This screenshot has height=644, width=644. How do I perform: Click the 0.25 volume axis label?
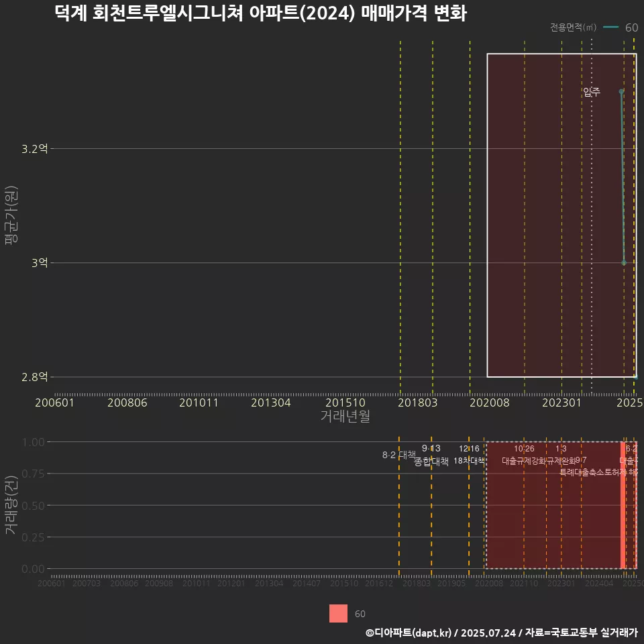pos(34,537)
